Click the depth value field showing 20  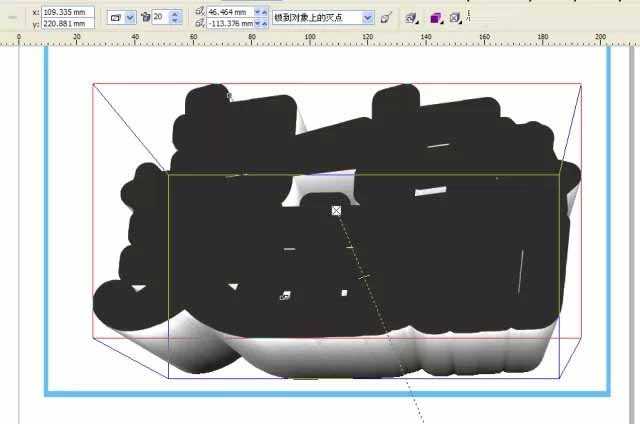pos(159,17)
